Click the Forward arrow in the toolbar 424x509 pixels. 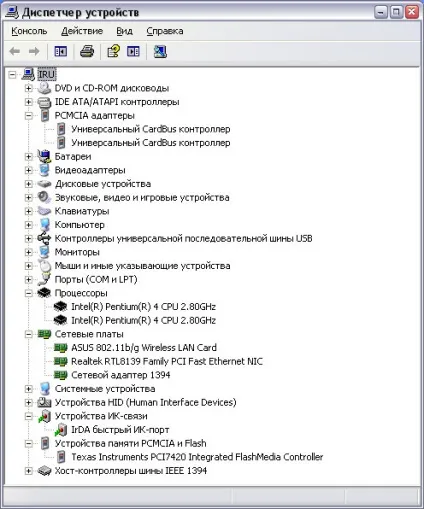pyautogui.click(x=34, y=51)
